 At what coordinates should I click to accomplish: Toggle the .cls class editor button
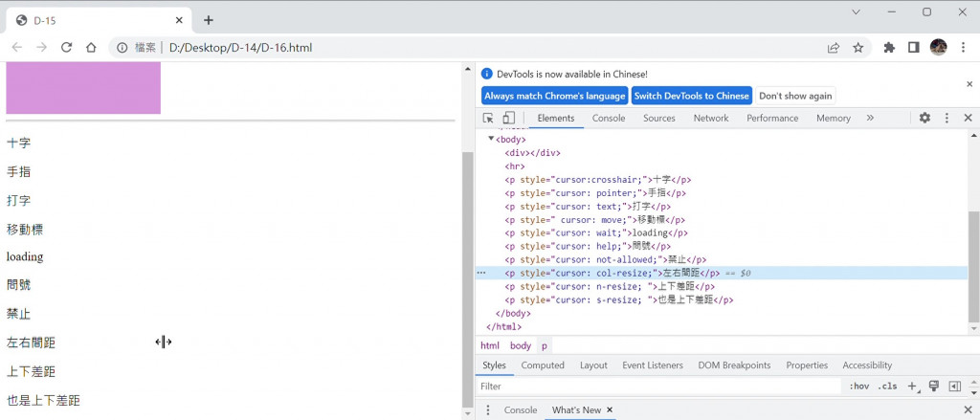[887, 387]
